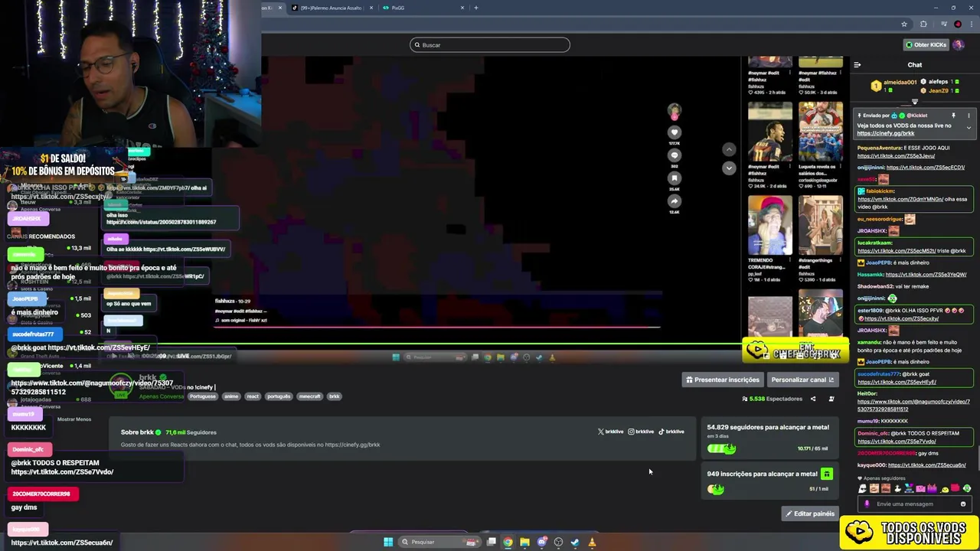This screenshot has width=980, height=551.
Task: Click the green gift icon on subscriptions goal
Action: [x=826, y=474]
